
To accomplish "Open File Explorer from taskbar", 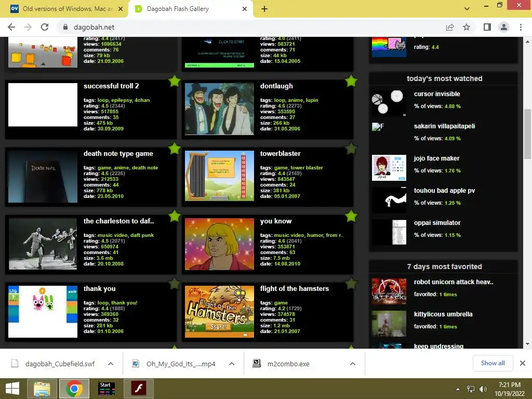I will 42,389.
